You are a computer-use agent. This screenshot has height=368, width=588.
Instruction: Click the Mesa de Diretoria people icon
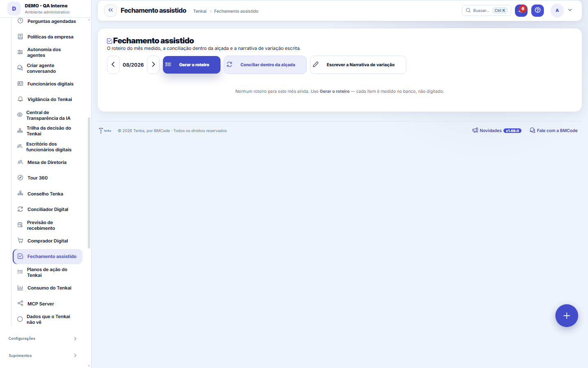pyautogui.click(x=20, y=162)
